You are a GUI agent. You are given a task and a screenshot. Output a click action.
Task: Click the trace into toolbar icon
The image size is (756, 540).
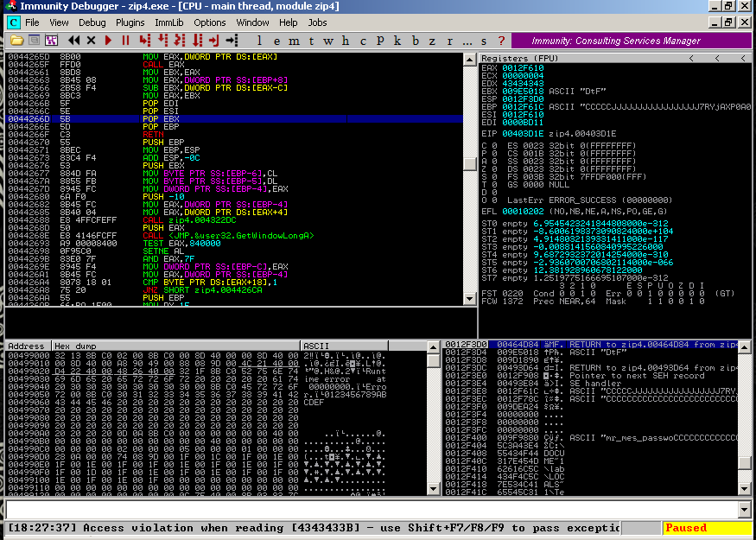click(x=180, y=41)
